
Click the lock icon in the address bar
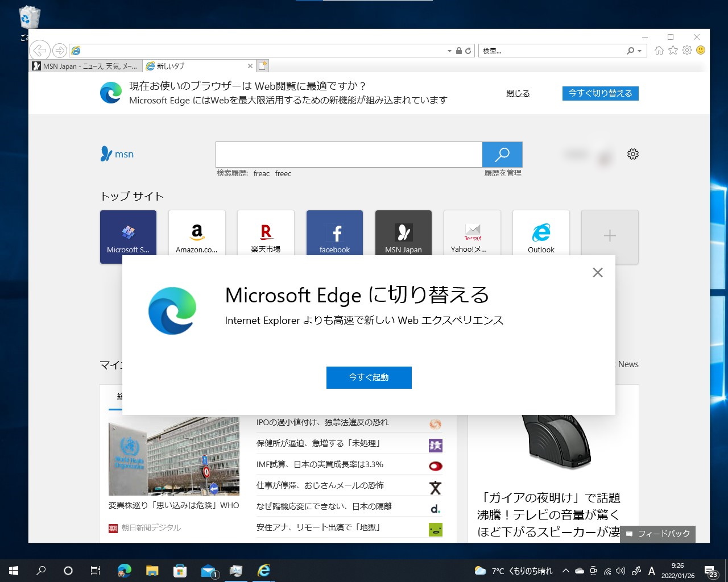tap(458, 51)
